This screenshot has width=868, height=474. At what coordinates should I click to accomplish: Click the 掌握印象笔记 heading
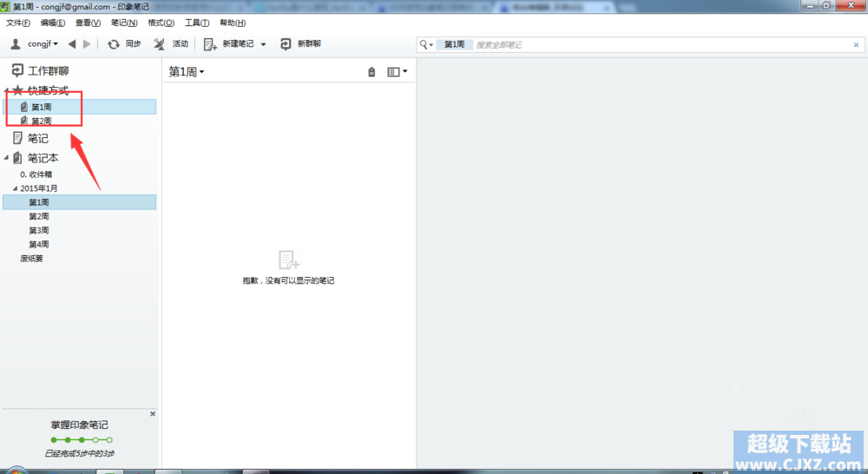click(x=80, y=425)
